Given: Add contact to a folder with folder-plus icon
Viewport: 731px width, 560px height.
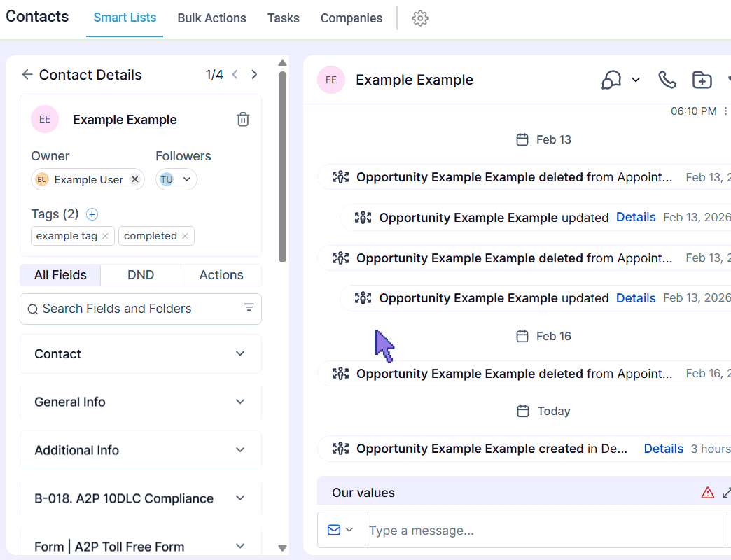Looking at the screenshot, I should tap(702, 80).
